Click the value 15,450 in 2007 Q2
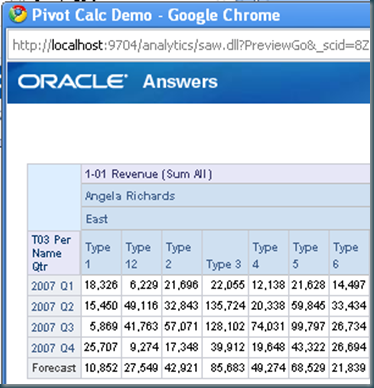374x388 pixels. pos(101,306)
